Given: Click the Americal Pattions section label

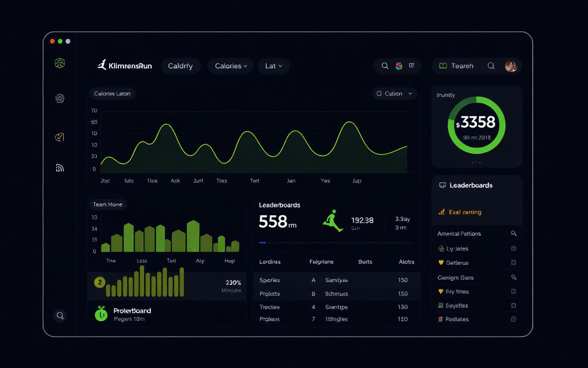Looking at the screenshot, I should point(459,234).
